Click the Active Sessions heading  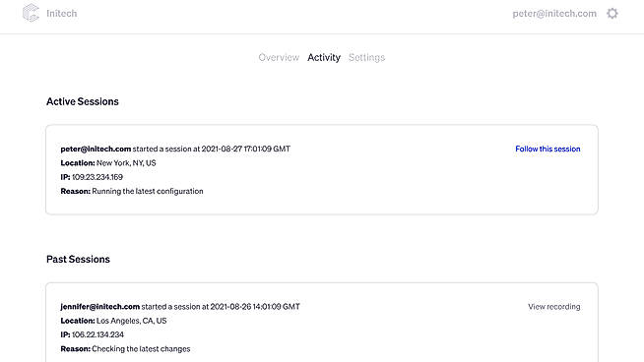[82, 101]
